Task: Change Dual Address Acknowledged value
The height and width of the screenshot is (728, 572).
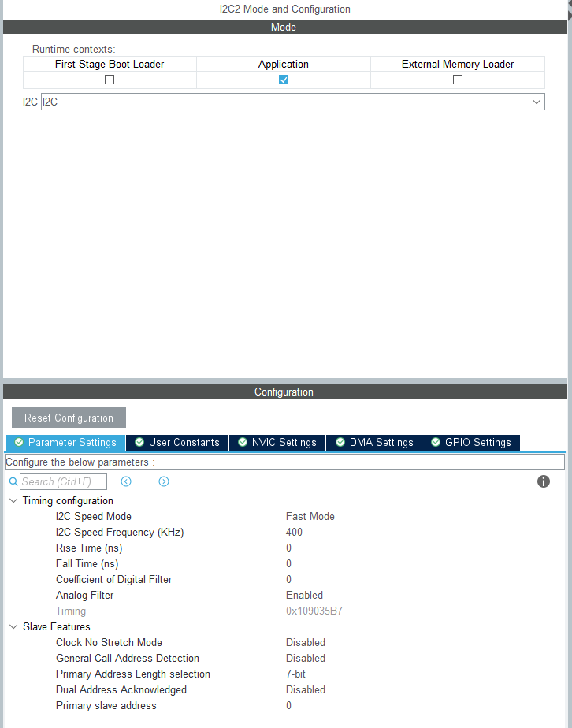Action: point(306,690)
